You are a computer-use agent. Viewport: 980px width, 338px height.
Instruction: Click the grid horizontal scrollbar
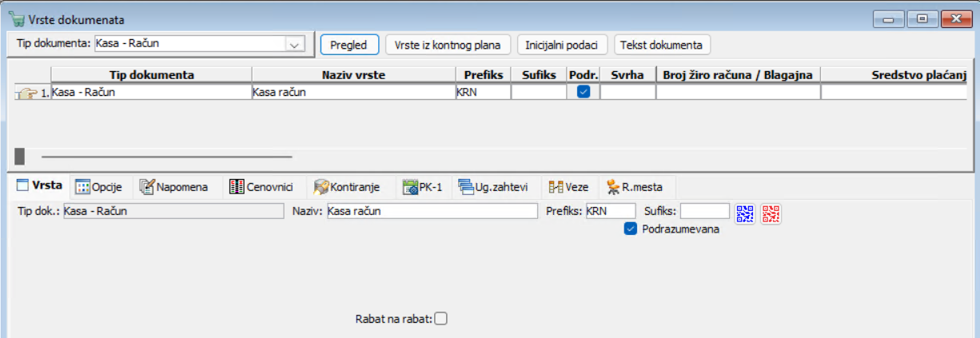pos(166,157)
